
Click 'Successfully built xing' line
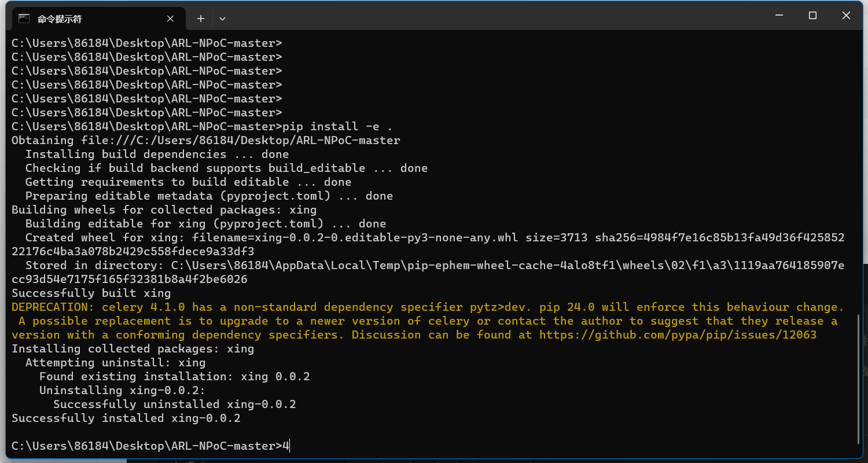coord(91,293)
